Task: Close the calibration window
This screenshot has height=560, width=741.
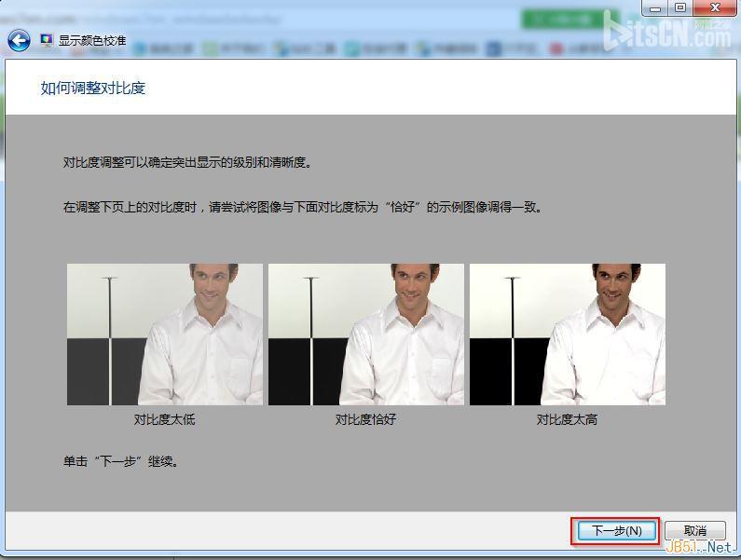Action: coord(716,8)
